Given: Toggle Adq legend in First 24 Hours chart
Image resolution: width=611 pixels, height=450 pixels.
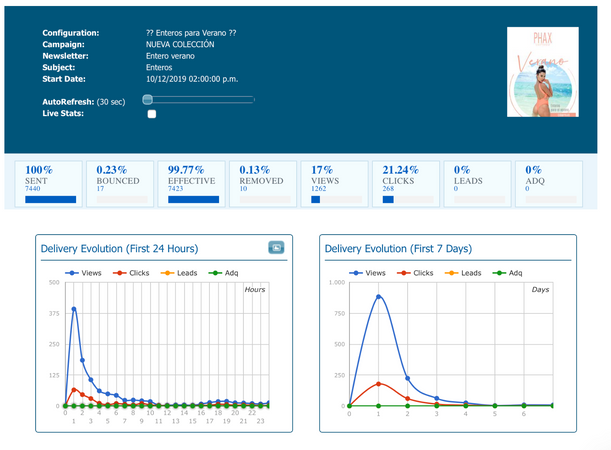Looking at the screenshot, I should (x=221, y=273).
